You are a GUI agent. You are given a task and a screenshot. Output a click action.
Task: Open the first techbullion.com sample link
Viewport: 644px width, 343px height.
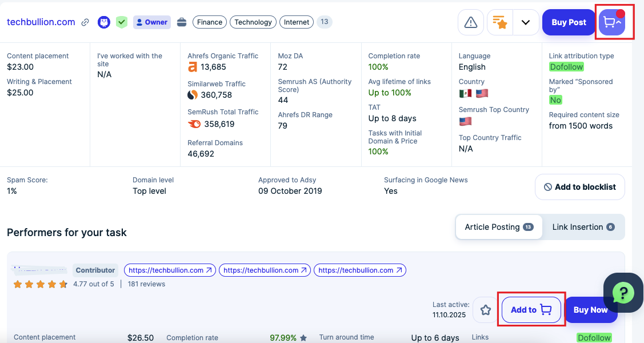pos(170,270)
